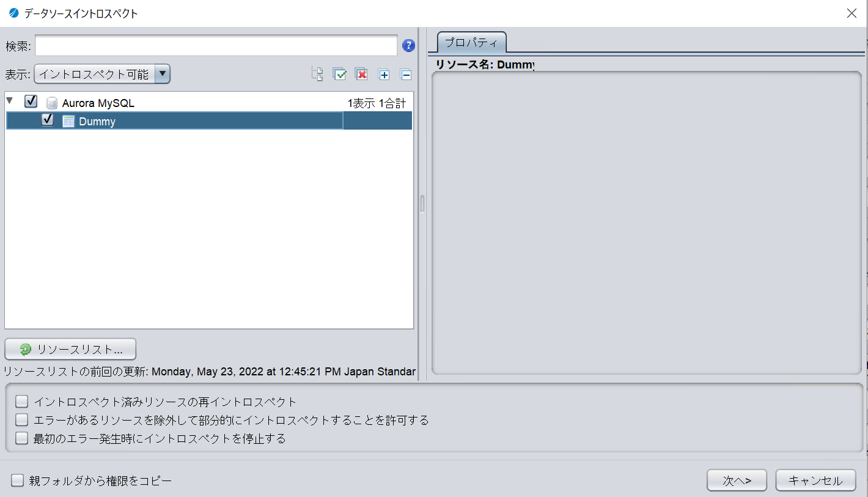
Task: Click the Aurora MySQL database icon
Action: click(52, 103)
